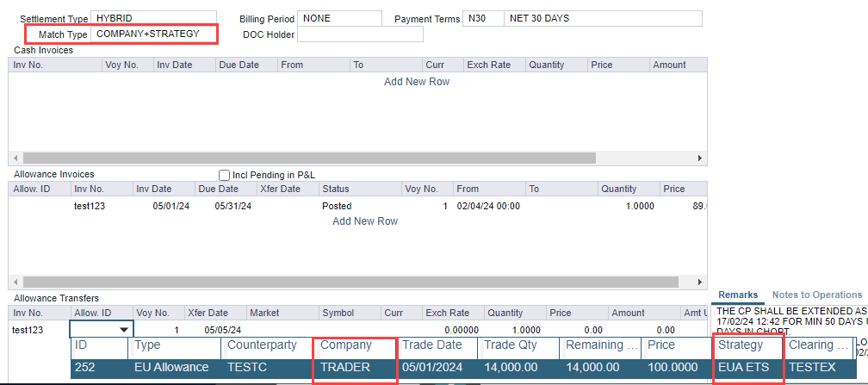868x385 pixels.
Task: Select the test123 row in Allowance Invoices
Action: [x=90, y=207]
